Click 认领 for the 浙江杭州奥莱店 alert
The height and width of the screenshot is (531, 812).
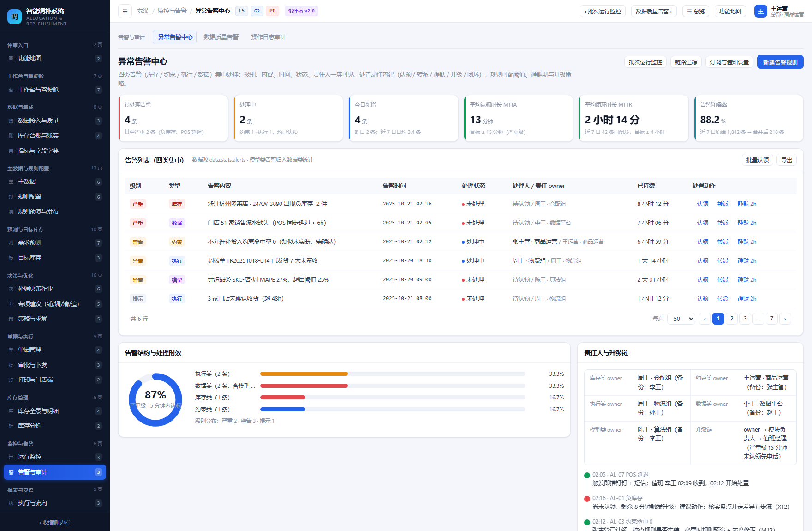click(x=703, y=204)
